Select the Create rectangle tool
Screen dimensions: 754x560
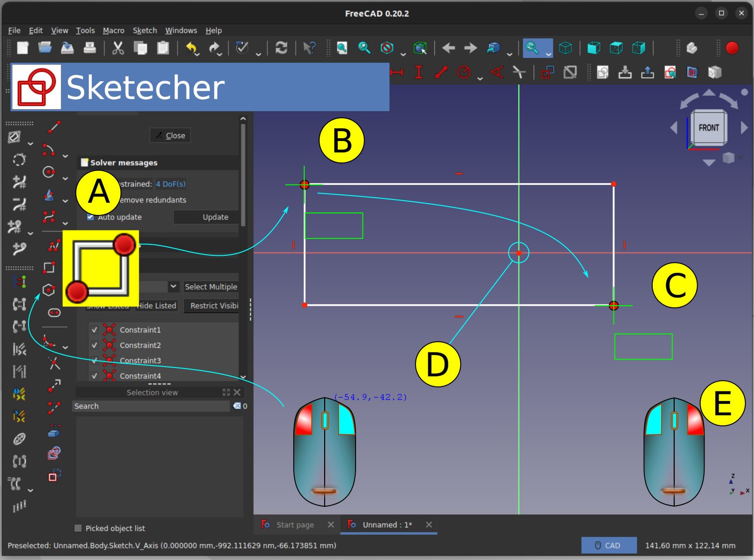click(x=49, y=268)
